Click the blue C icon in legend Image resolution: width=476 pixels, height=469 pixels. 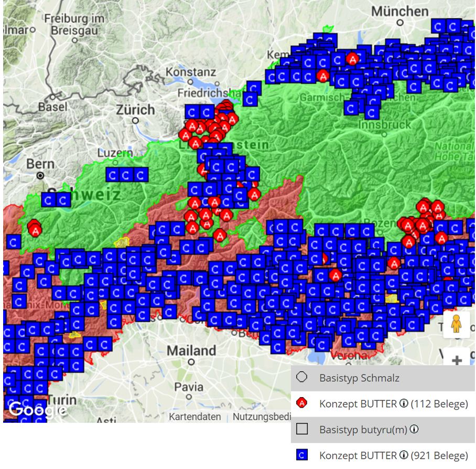(x=301, y=455)
